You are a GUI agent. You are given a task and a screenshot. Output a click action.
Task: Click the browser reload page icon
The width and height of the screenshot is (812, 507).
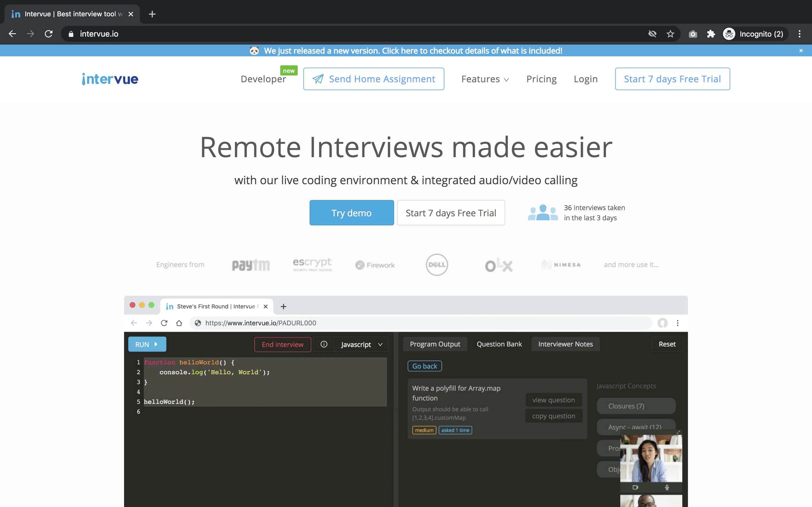(49, 34)
